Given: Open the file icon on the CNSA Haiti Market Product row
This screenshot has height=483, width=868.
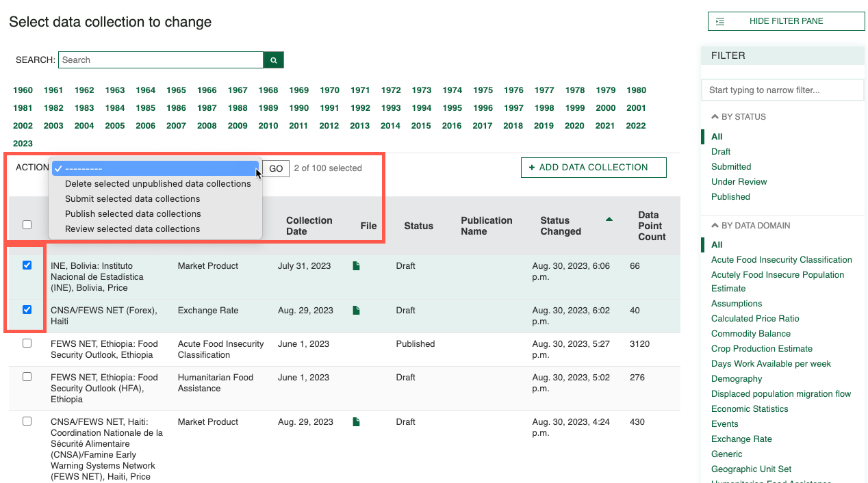Looking at the screenshot, I should 355,422.
